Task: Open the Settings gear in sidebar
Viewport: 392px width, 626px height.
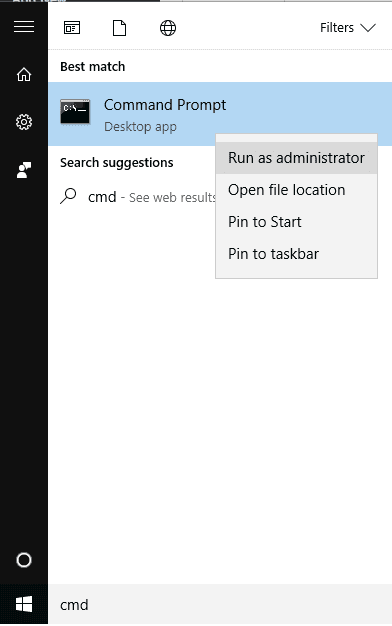Action: pyautogui.click(x=24, y=122)
